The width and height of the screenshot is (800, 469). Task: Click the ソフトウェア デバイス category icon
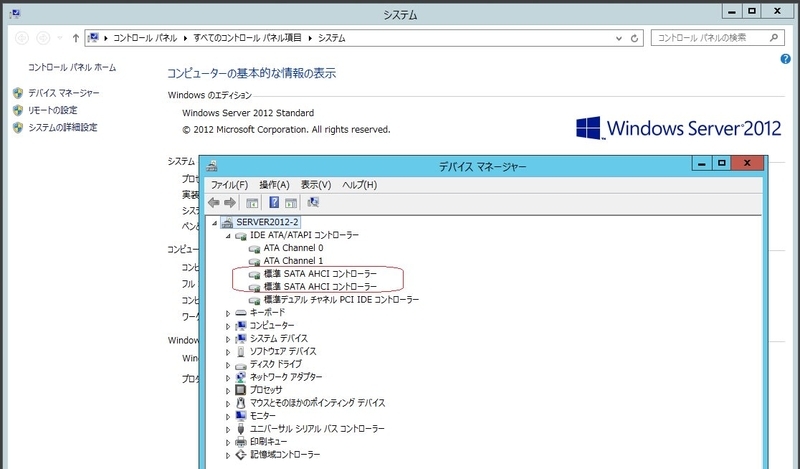(x=241, y=351)
